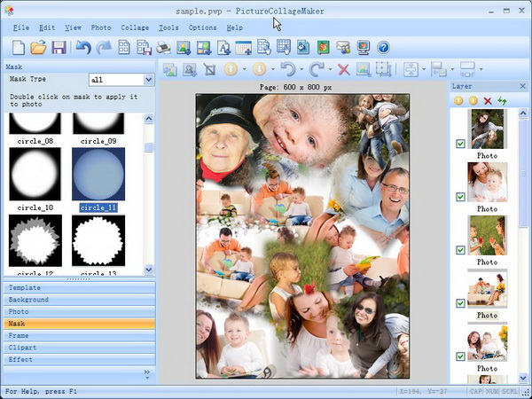Click the green swap arrows icon in Layer panel

pyautogui.click(x=501, y=101)
